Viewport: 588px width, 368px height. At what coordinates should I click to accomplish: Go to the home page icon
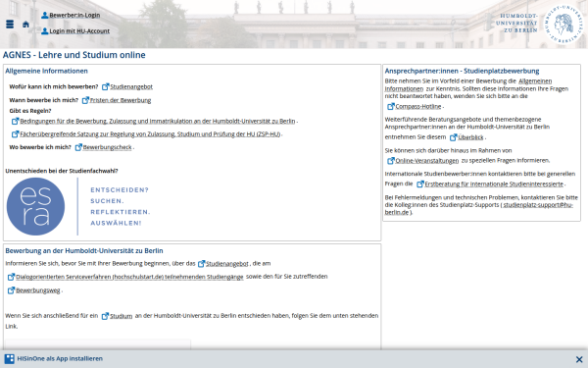pos(25,25)
